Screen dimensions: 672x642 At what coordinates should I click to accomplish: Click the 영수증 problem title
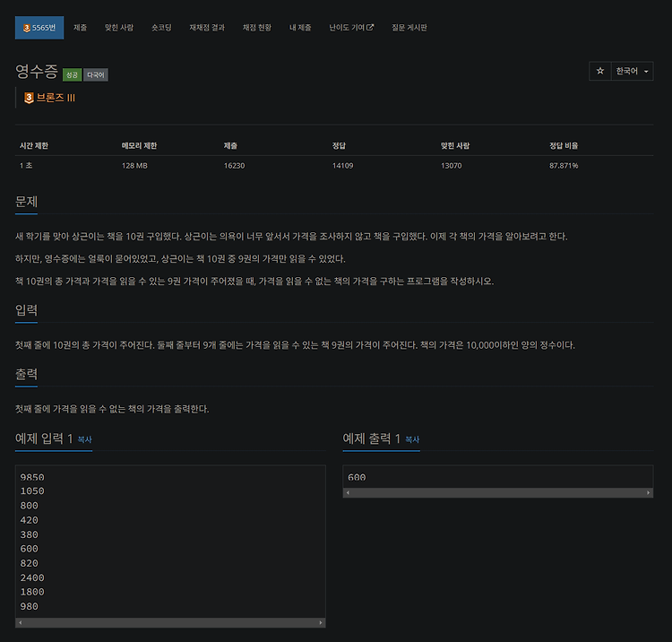[37, 71]
